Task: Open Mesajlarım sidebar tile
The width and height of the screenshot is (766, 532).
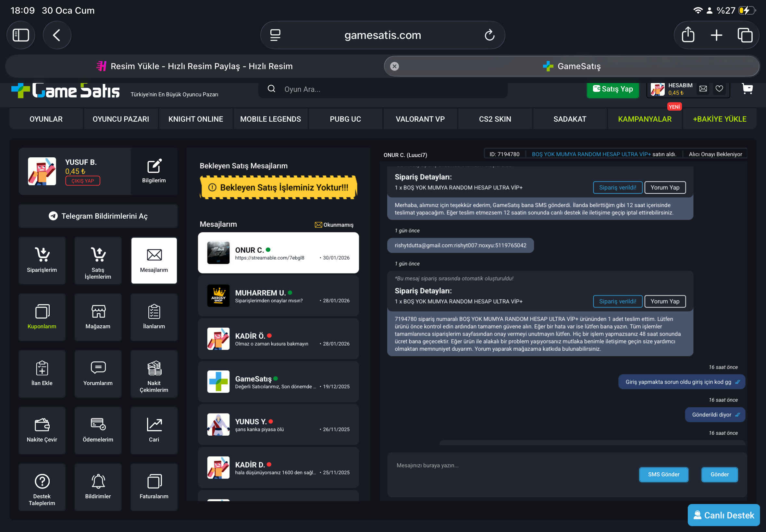Action: pos(154,260)
